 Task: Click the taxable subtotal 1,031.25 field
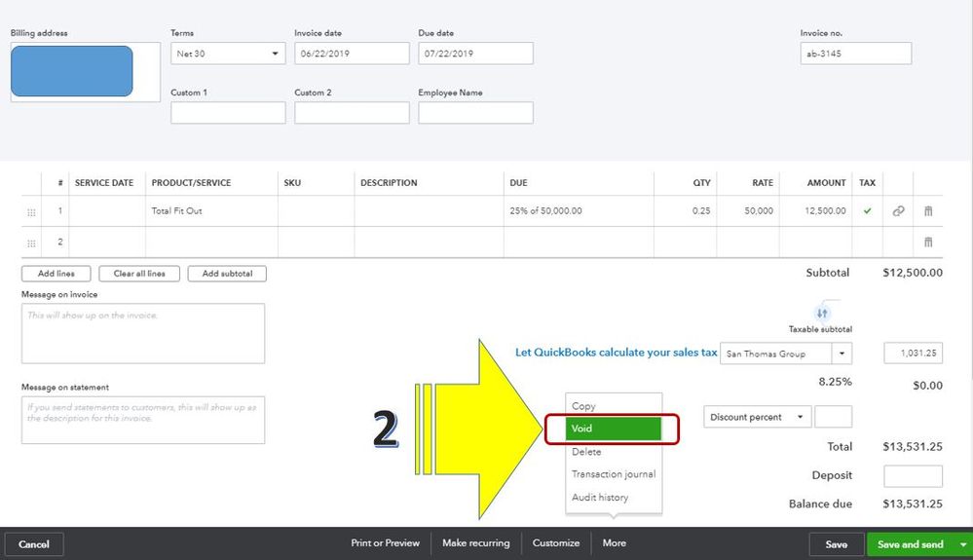tap(913, 353)
